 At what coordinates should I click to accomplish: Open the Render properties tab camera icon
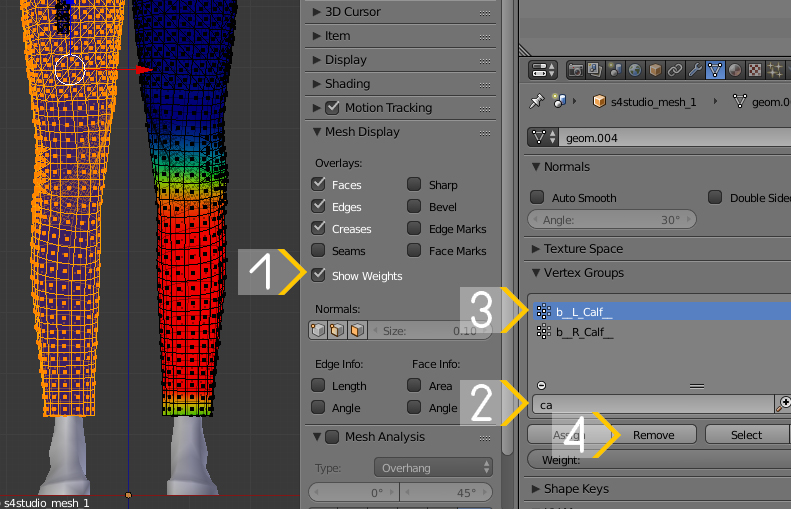tap(575, 70)
